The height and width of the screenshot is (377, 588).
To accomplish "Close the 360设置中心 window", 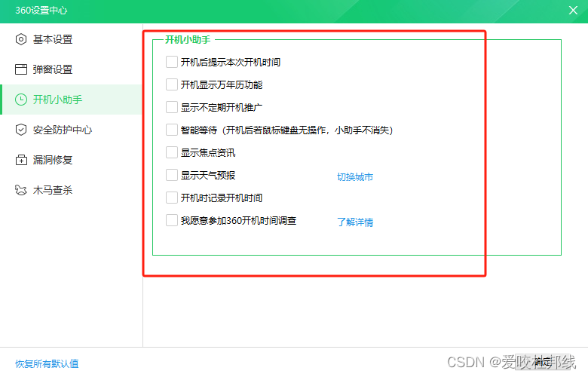I will tap(573, 10).
